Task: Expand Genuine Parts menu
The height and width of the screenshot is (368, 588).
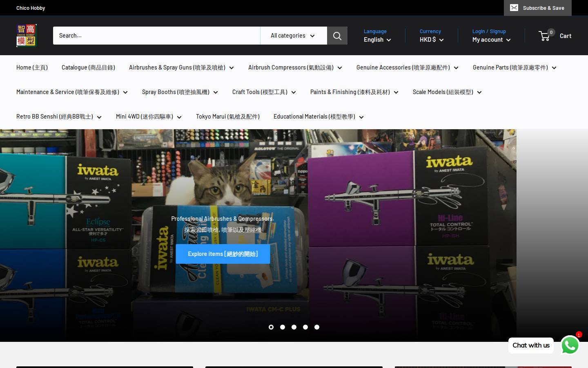Action: point(514,67)
